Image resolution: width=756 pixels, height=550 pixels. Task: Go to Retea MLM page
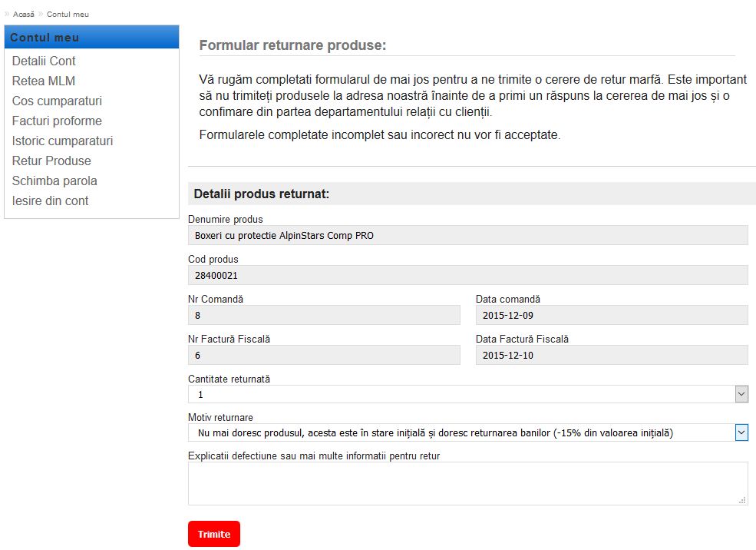pos(44,81)
